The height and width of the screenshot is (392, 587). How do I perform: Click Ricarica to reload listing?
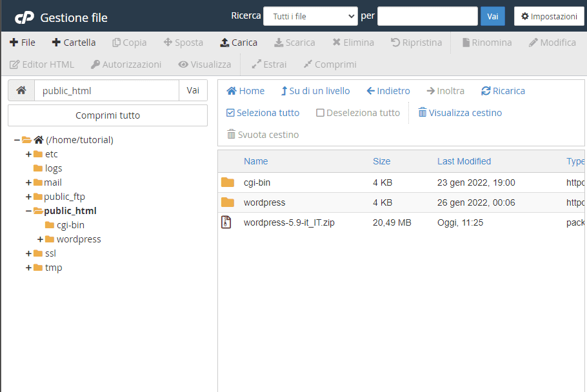[x=503, y=91]
